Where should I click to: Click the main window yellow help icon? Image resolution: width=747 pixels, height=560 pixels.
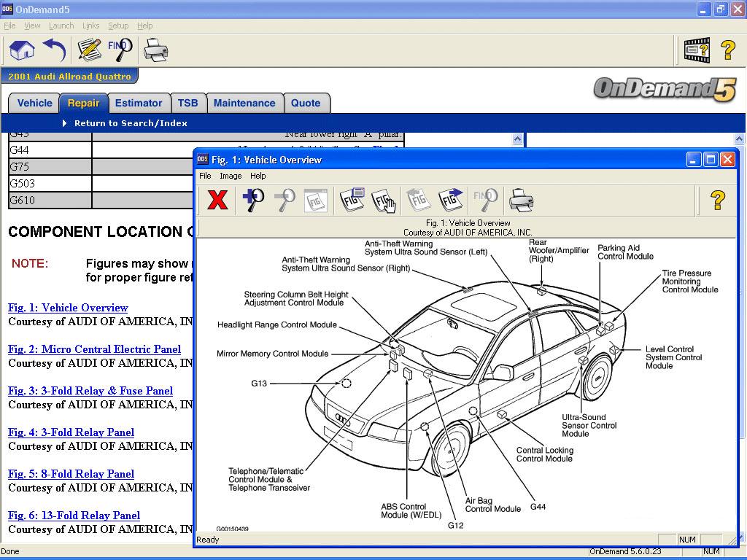tap(728, 50)
